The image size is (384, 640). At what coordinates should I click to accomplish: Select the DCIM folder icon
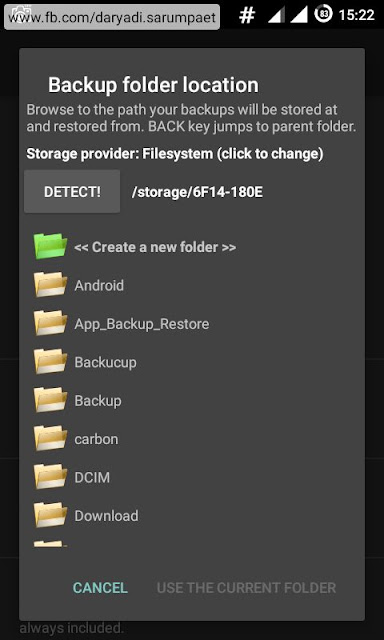pyautogui.click(x=50, y=476)
